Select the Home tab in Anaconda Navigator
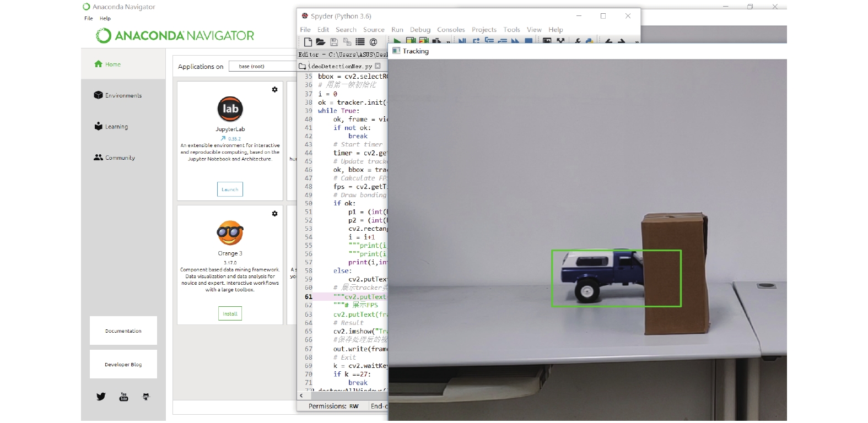The width and height of the screenshot is (868, 423). (x=123, y=64)
